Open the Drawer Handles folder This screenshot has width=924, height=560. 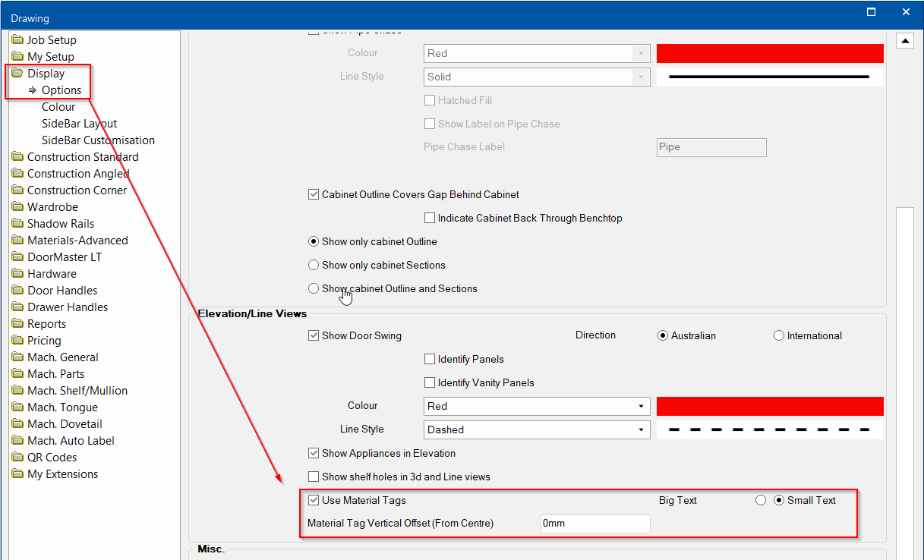click(60, 307)
